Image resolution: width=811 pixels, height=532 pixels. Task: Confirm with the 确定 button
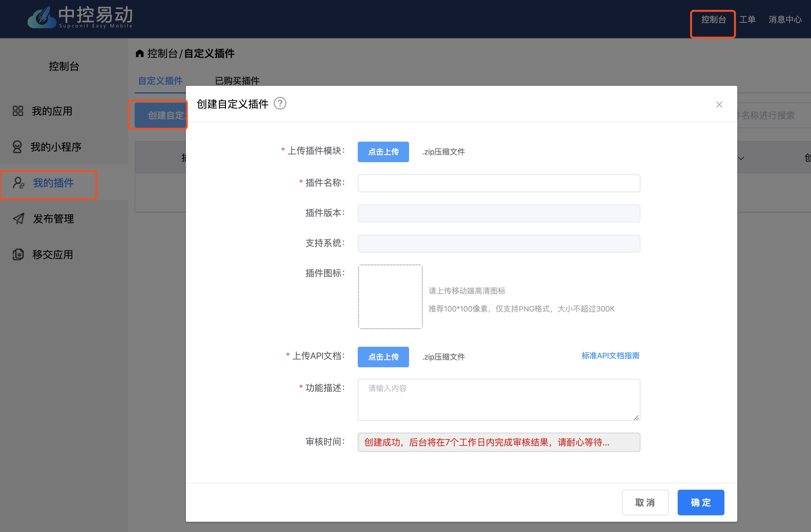(x=701, y=503)
